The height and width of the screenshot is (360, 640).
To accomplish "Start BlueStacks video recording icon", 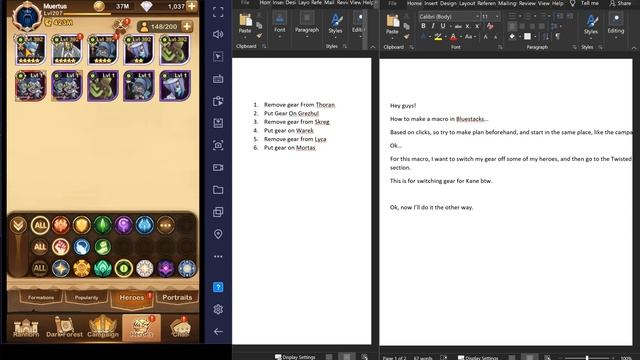I will (x=218, y=167).
